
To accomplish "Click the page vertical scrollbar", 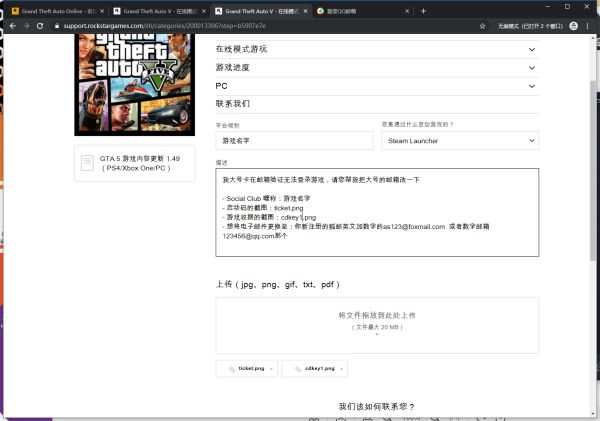I will click(593, 170).
